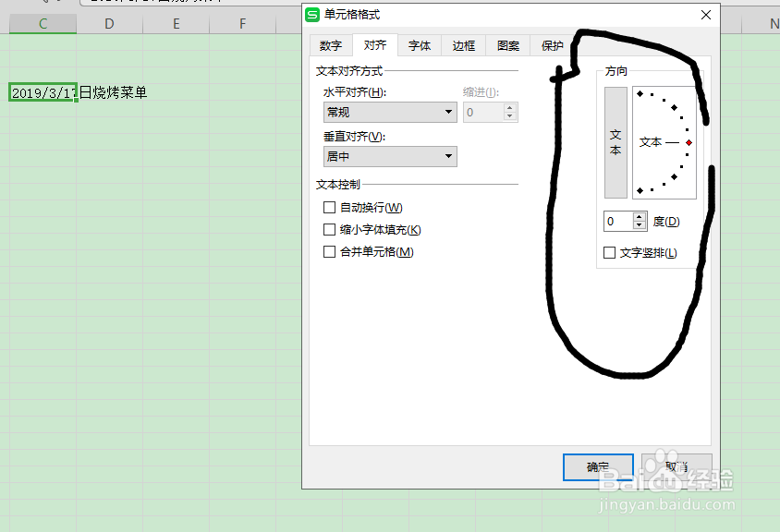Check 合并单元格 option
Screen dimensions: 780x532
[x=329, y=251]
